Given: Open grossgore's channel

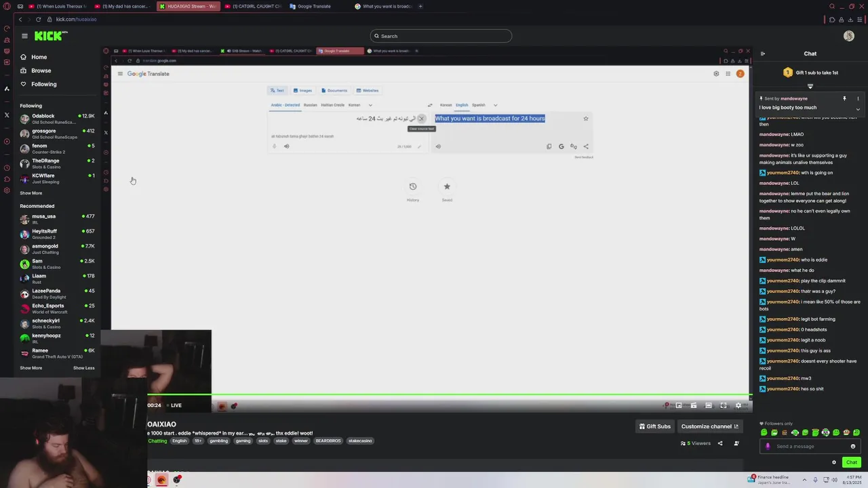Looking at the screenshot, I should pos(57,134).
